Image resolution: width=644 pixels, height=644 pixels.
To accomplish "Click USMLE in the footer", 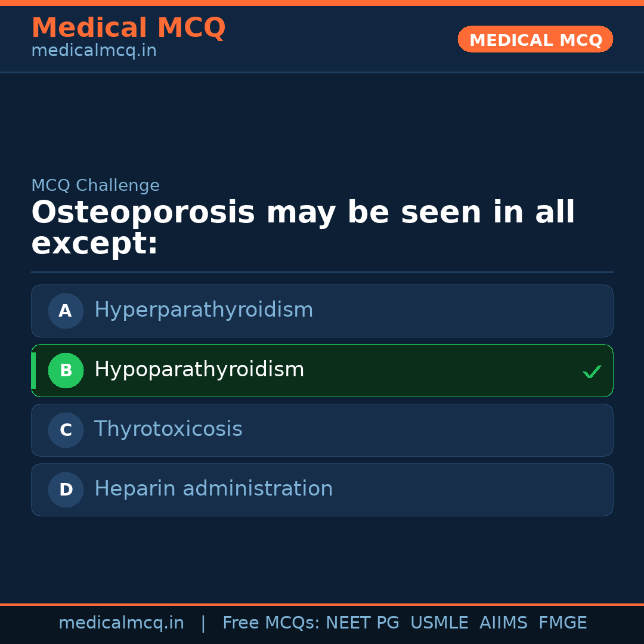I will [x=439, y=623].
